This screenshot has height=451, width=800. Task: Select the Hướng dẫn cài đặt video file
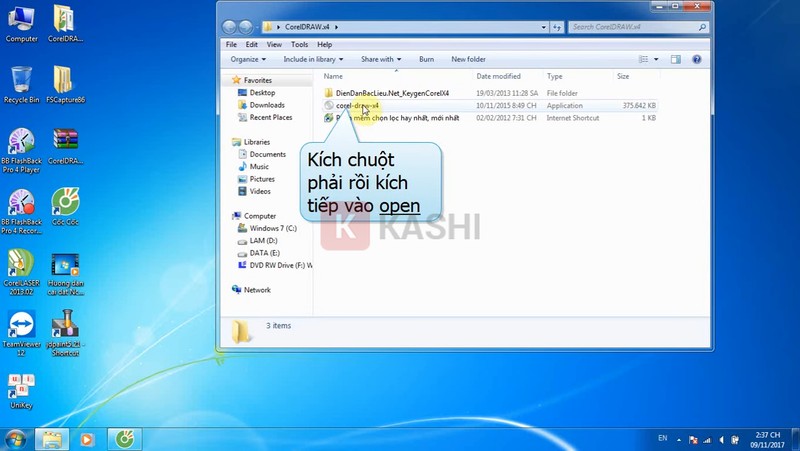65,272
